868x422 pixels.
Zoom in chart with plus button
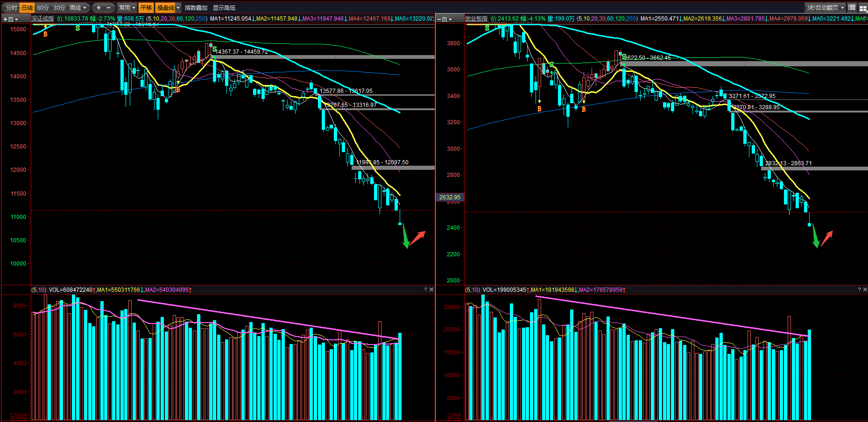[99, 7]
